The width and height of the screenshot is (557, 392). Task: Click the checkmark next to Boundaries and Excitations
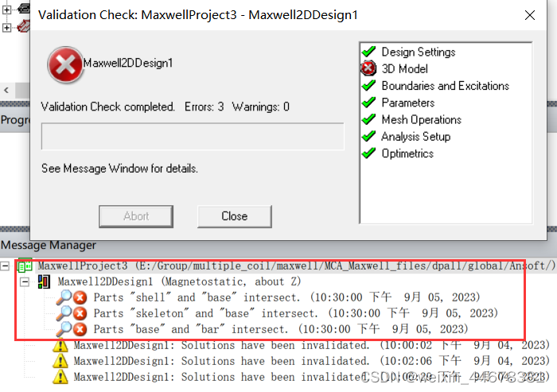click(368, 85)
